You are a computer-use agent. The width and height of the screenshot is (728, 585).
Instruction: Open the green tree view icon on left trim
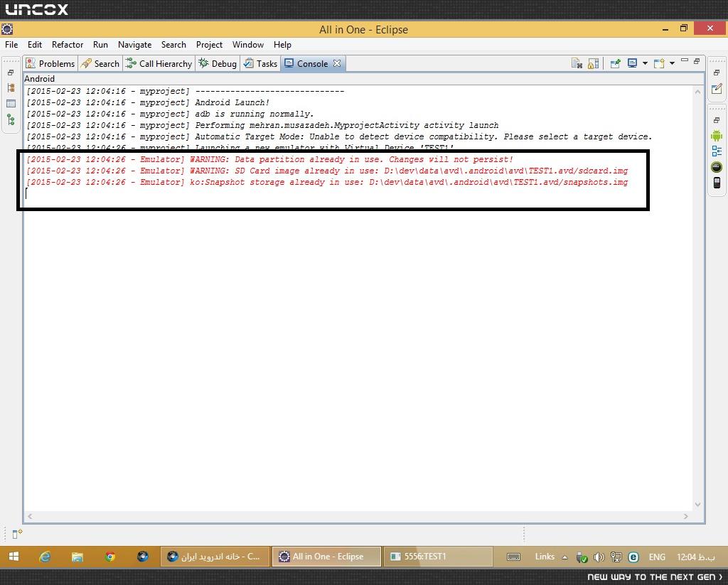tap(11, 120)
